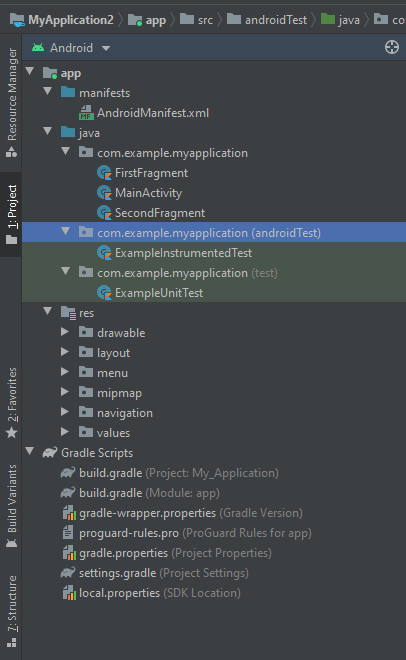Screen dimensions: 406x660
Task: Collapse the (test) package arrow
Action: 66,271
